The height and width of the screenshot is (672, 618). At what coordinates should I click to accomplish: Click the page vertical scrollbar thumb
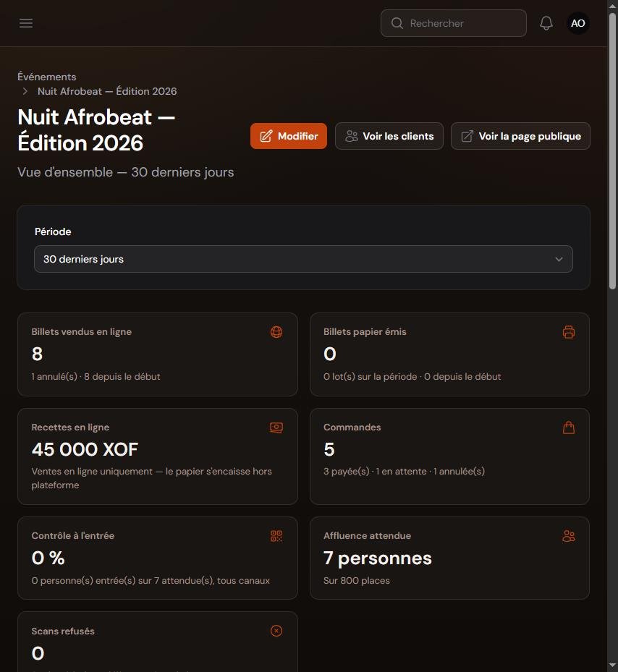(x=612, y=151)
